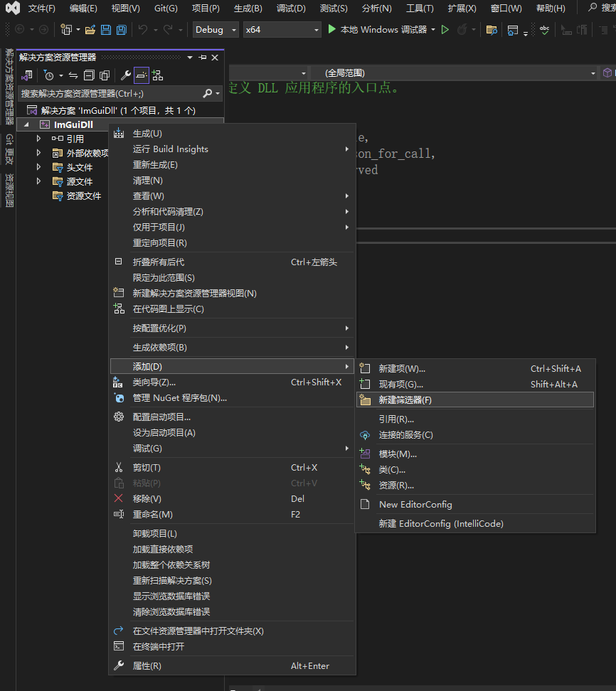Open the Debug configuration dropdown
Image resolution: width=616 pixels, height=691 pixels.
click(x=216, y=30)
